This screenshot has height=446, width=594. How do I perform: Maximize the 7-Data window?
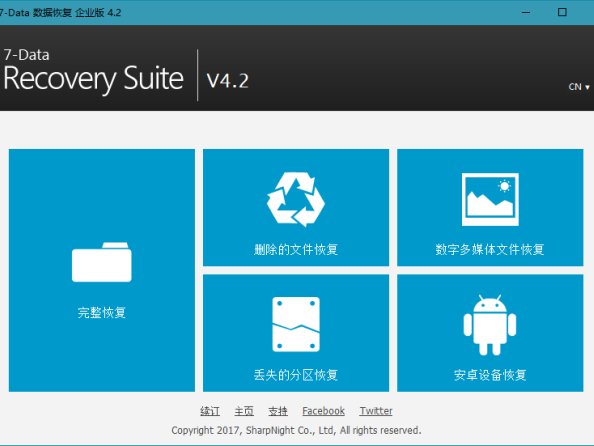click(x=562, y=13)
